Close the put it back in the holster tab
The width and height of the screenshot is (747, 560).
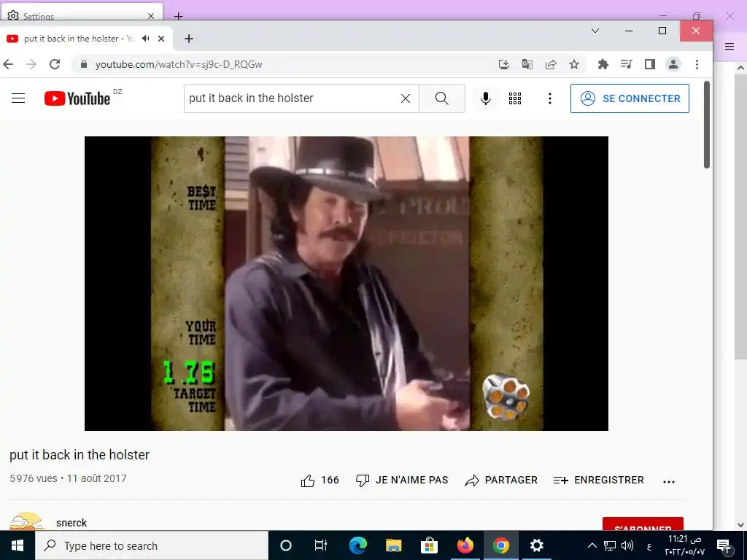coord(161,39)
